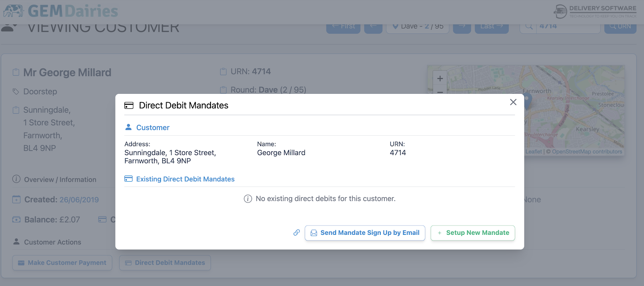Click the URN search button
The width and height of the screenshot is (644, 286).
pos(620,27)
